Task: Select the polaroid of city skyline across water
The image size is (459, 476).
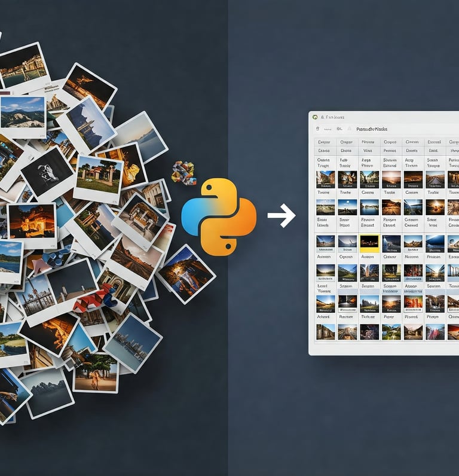Action: click(132, 343)
